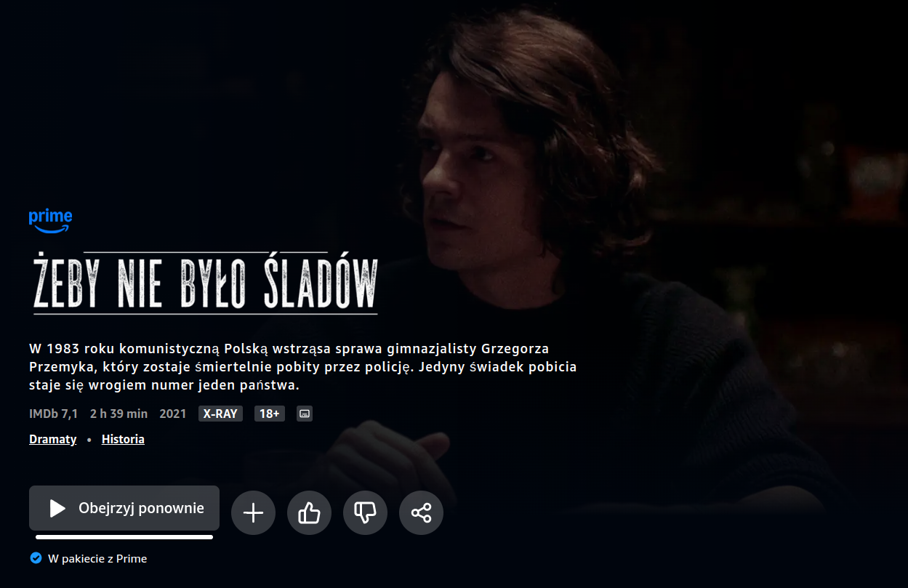Click the movie title Żeby nie było śladów
The image size is (908, 588).
(204, 283)
